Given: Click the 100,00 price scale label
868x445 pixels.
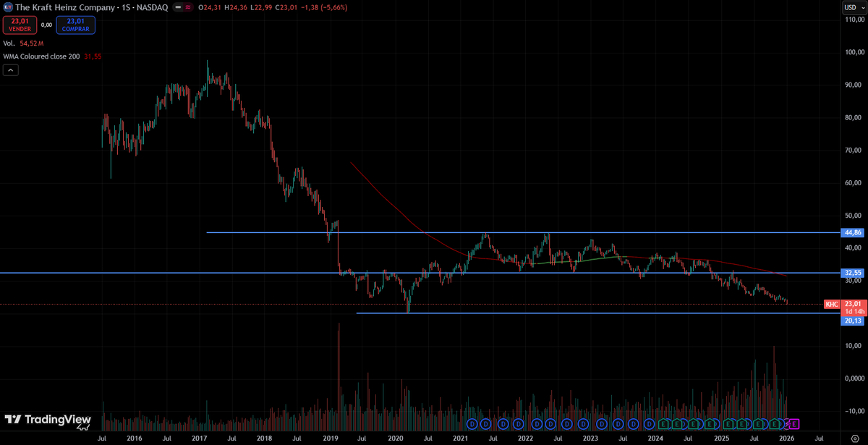Looking at the screenshot, I should 854,52.
